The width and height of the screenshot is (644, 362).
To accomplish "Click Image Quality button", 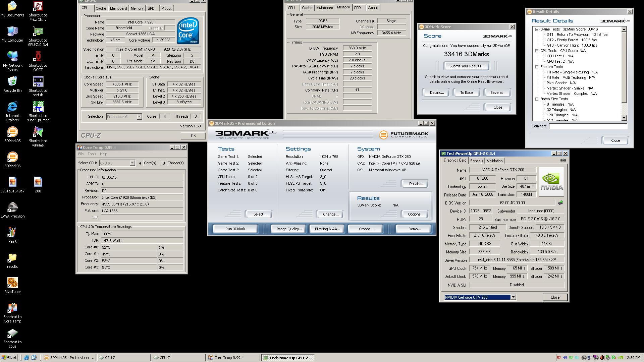I will click(289, 229).
